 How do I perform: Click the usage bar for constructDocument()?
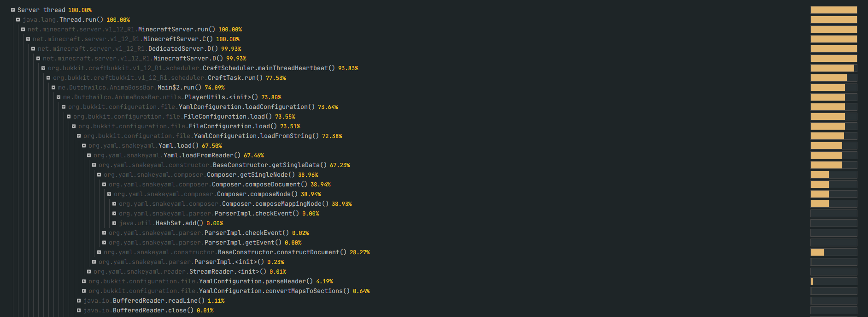[833, 252]
